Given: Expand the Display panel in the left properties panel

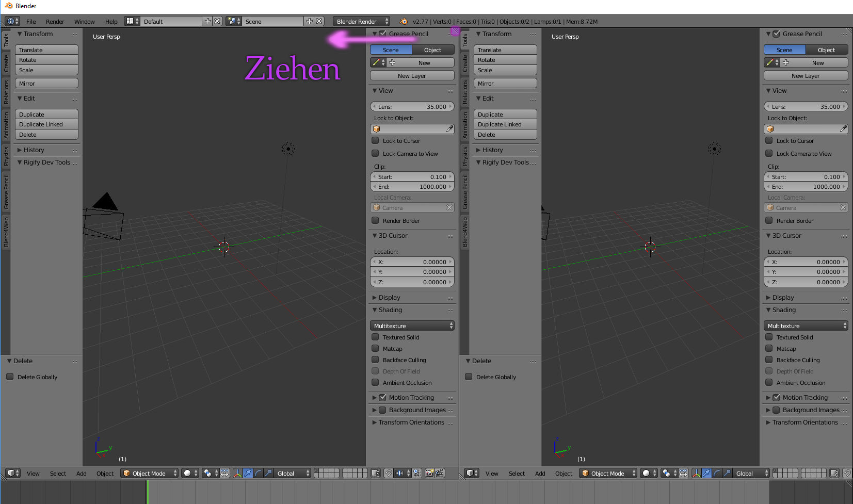Looking at the screenshot, I should click(375, 297).
